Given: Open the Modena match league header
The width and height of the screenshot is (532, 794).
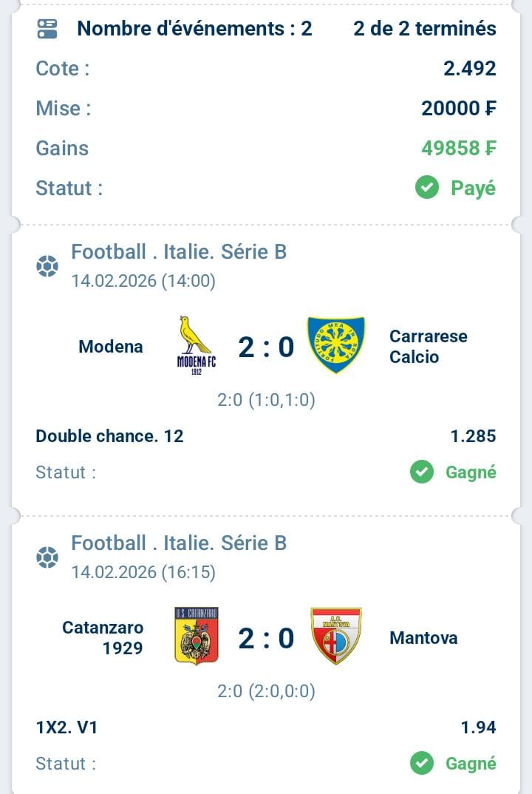Looking at the screenshot, I should point(179,252).
